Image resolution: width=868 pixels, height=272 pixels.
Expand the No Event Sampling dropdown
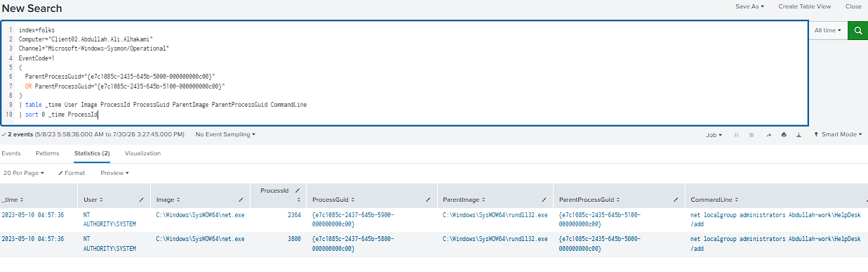225,134
